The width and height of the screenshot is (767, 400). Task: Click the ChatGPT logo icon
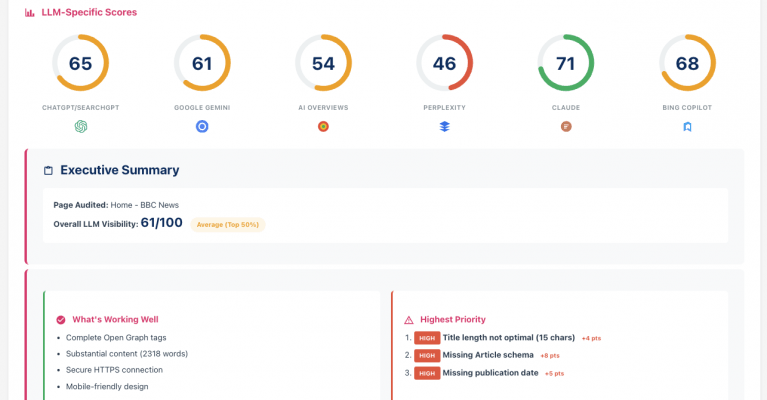tap(81, 127)
